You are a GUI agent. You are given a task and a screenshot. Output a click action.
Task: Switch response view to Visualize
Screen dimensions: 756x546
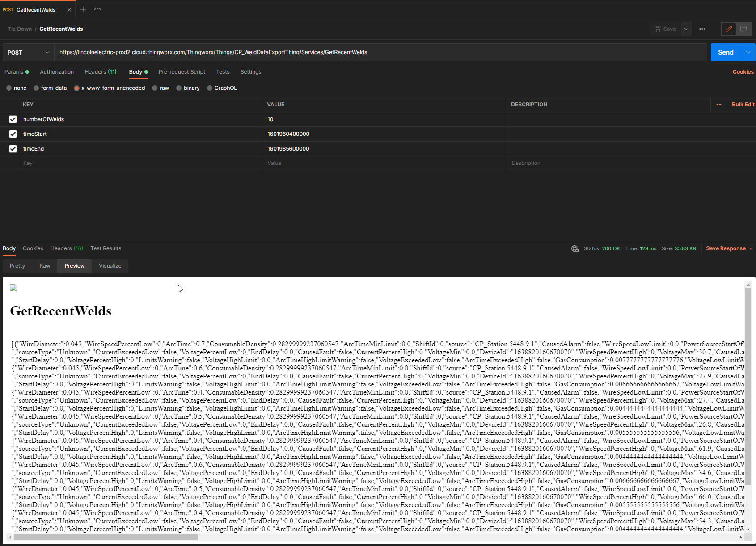(110, 266)
